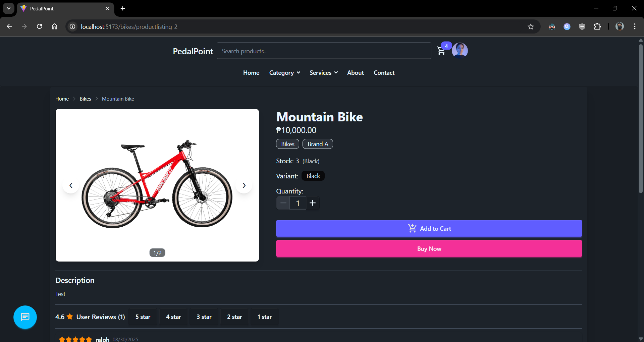Click the Brand A tag
Viewport: 644px width, 342px height.
(318, 144)
